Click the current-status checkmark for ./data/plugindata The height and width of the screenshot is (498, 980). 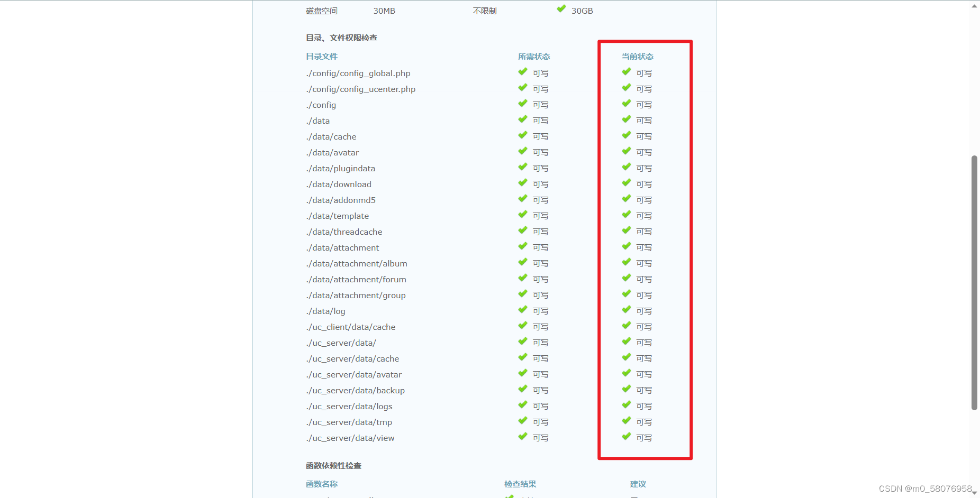coord(627,167)
